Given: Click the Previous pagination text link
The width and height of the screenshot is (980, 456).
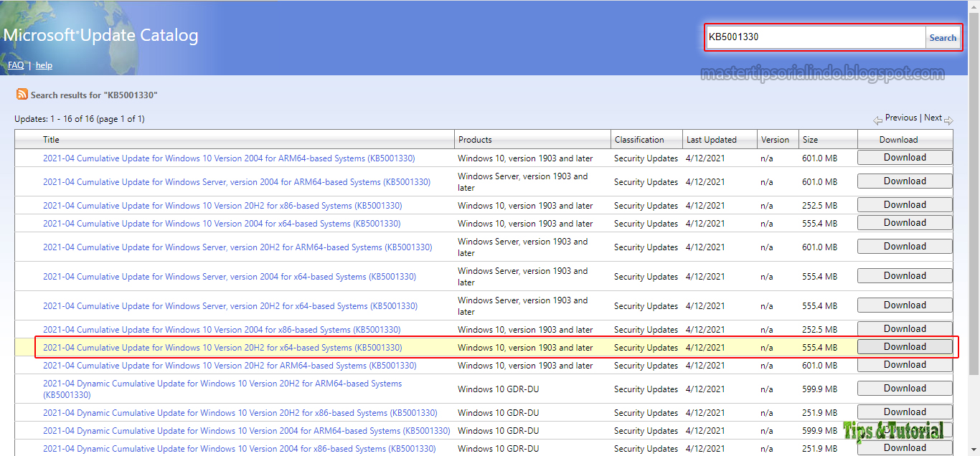Looking at the screenshot, I should tap(901, 118).
